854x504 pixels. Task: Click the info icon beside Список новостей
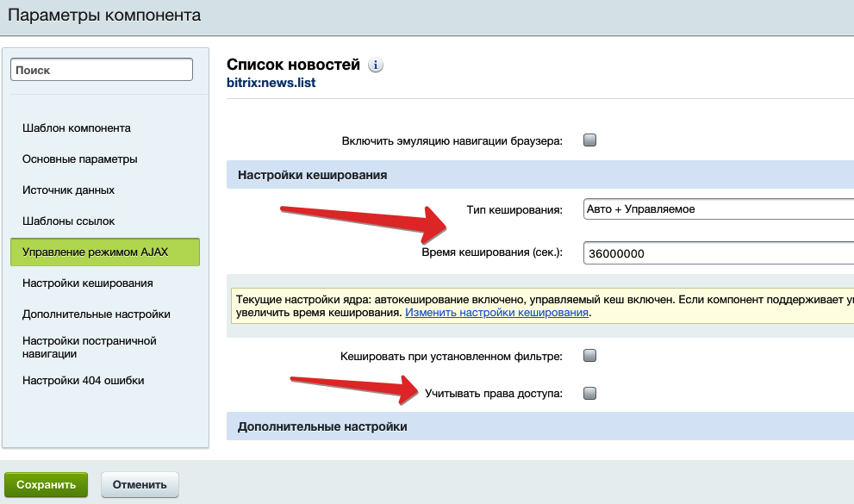tap(375, 65)
